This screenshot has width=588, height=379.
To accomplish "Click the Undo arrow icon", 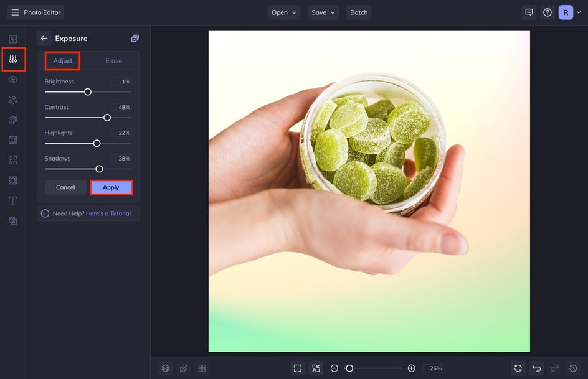I will click(x=536, y=368).
